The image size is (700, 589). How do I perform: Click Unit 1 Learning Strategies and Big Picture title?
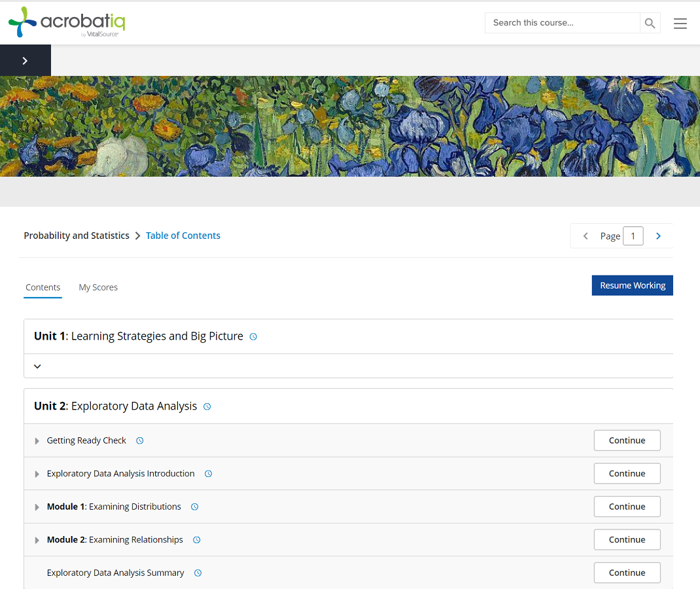click(x=139, y=336)
